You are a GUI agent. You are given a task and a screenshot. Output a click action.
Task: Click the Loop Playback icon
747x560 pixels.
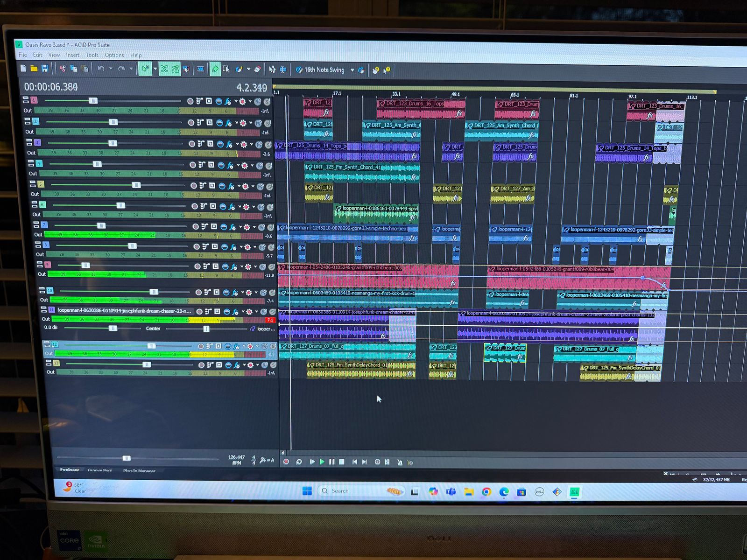tap(299, 462)
